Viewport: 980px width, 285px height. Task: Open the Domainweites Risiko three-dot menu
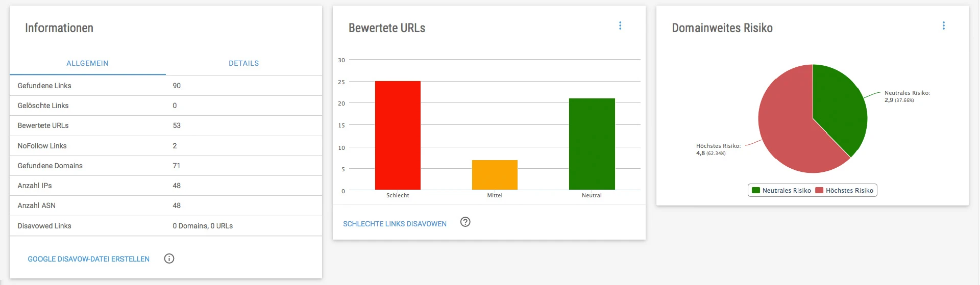(943, 25)
